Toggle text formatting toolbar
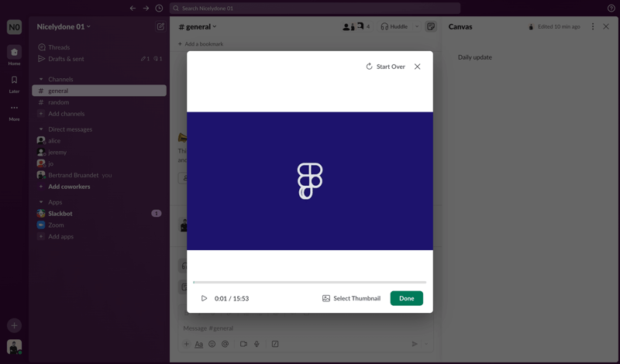The height and width of the screenshot is (364, 620). [x=199, y=344]
